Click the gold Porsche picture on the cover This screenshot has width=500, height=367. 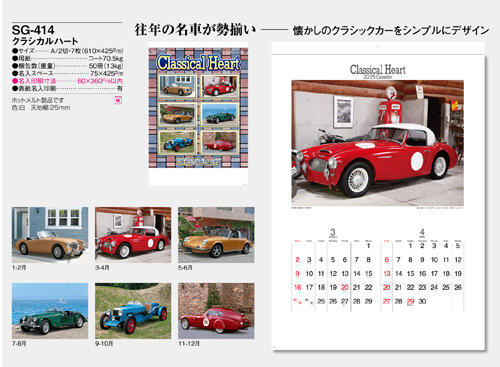[x=177, y=114]
